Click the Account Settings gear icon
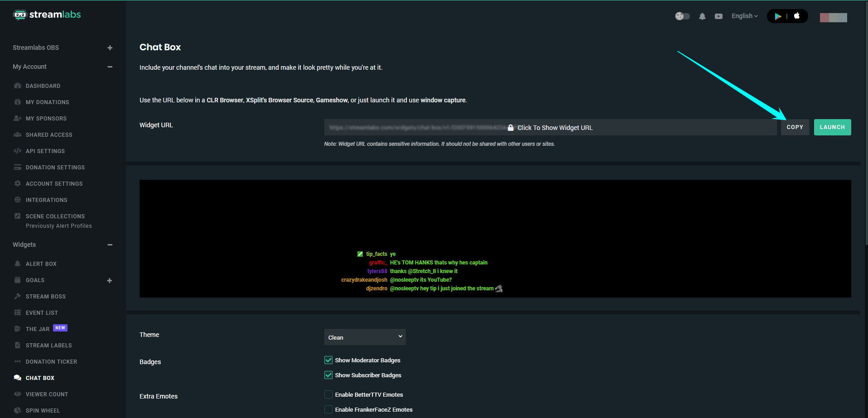 (x=18, y=183)
